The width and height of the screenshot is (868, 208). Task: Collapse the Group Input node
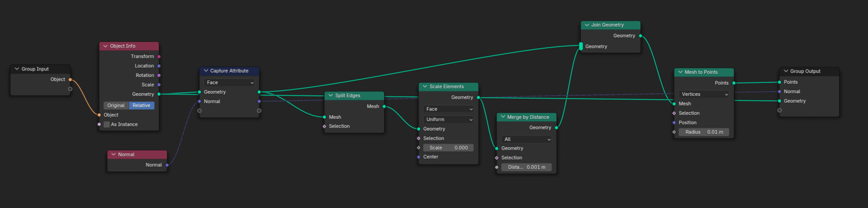point(17,69)
